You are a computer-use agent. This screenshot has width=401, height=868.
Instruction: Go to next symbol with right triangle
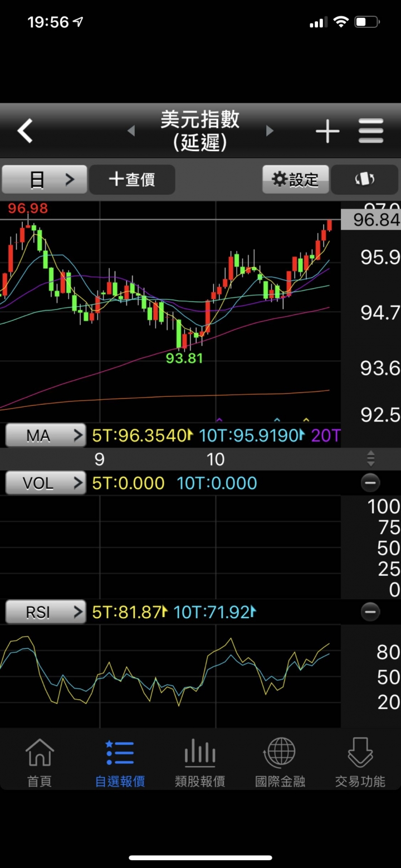pos(270,131)
